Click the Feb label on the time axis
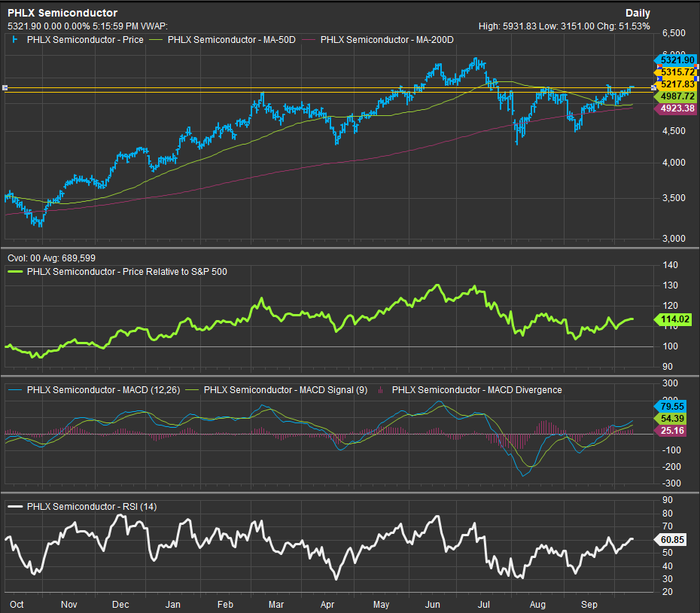Image resolution: width=700 pixels, height=613 pixels. [x=225, y=605]
